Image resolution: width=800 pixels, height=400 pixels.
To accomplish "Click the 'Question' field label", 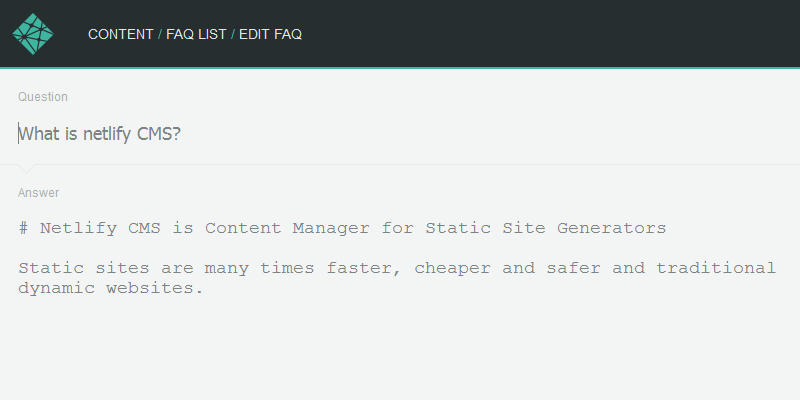I will click(43, 97).
